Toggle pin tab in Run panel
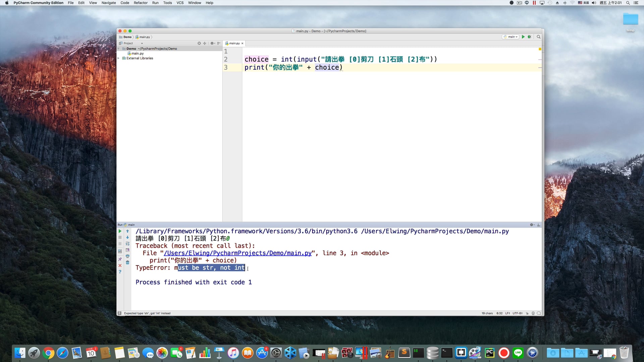Screen dimensions: 644x362 click(120, 259)
